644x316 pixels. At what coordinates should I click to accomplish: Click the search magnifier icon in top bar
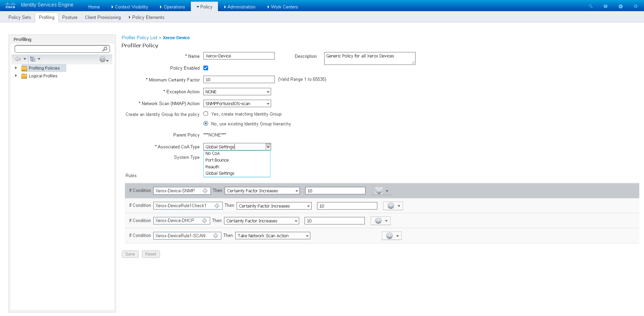pos(591,6)
